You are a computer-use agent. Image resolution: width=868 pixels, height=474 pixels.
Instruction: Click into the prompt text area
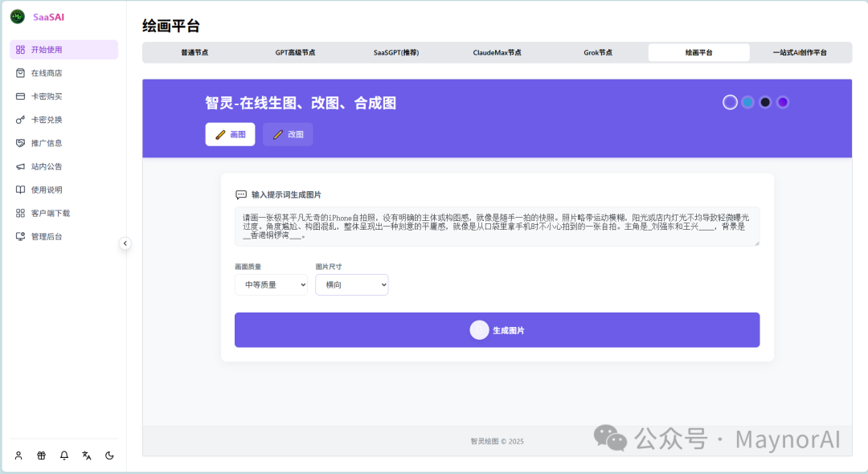[x=497, y=227]
